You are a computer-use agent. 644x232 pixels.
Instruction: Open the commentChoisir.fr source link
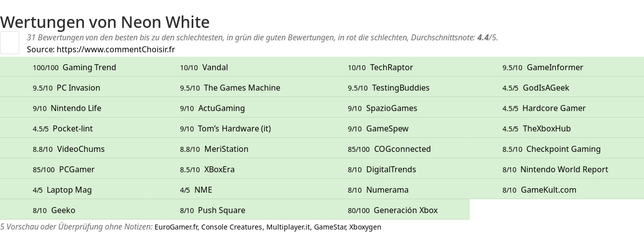pos(116,49)
